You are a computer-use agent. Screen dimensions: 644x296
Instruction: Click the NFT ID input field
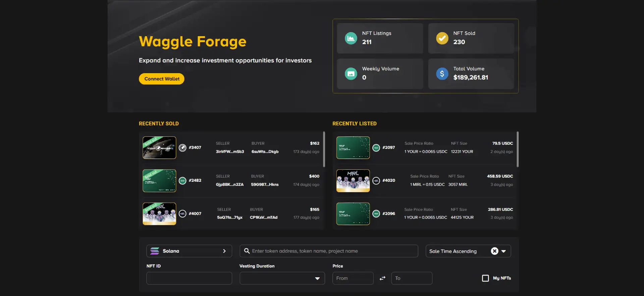tap(189, 278)
